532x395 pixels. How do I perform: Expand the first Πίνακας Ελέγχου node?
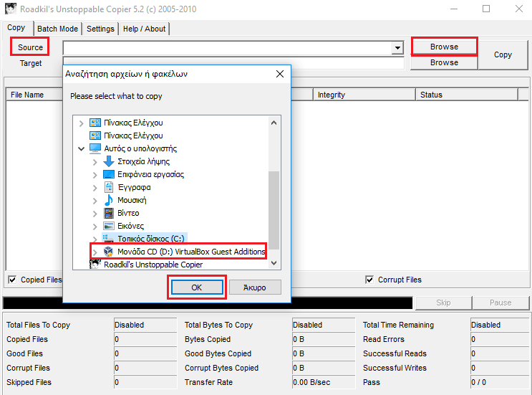point(81,123)
